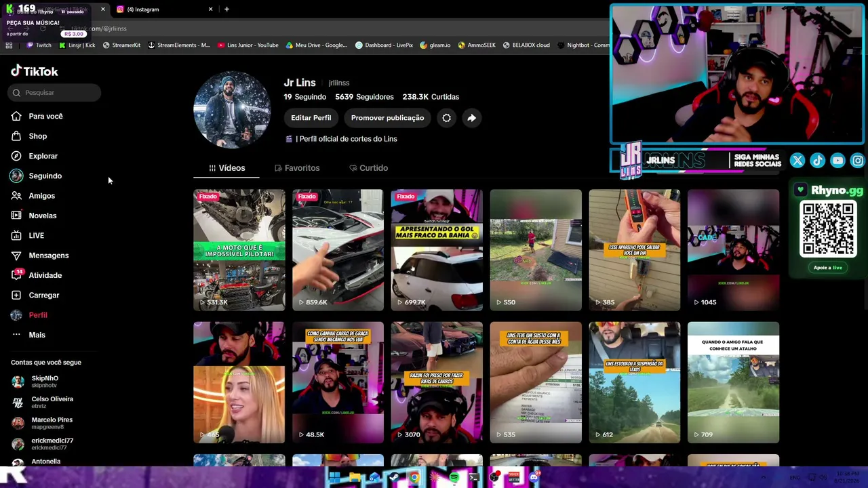
Task: Open Marcelo Pires followed account
Action: click(42, 423)
